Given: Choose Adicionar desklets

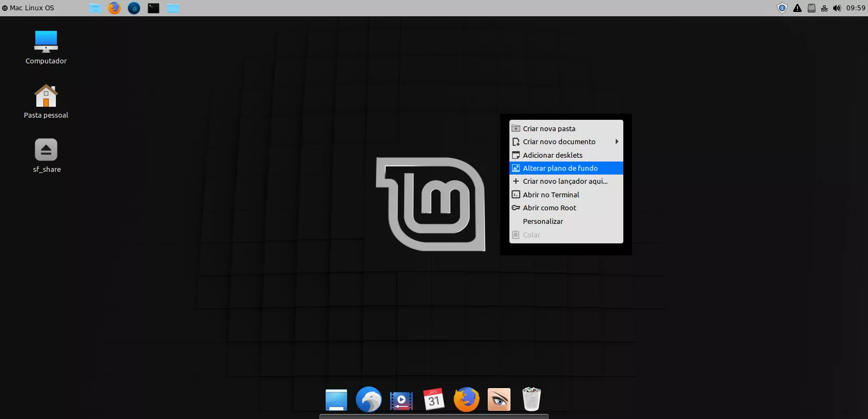Looking at the screenshot, I should point(566,155).
